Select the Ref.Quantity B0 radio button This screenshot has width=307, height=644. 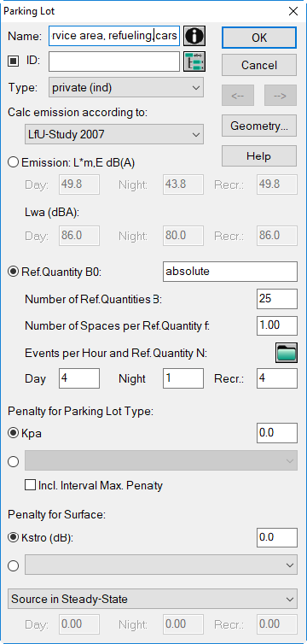click(x=14, y=272)
